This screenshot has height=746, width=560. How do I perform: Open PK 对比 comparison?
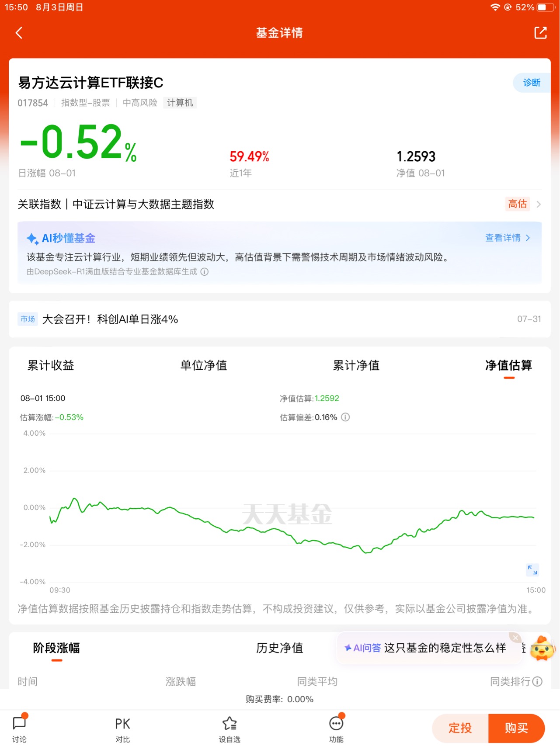point(122,729)
